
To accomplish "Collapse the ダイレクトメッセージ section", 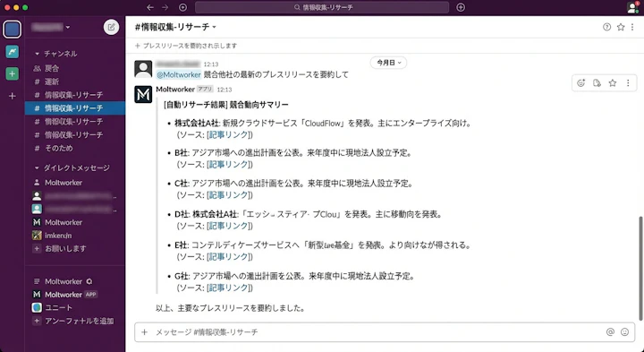I will [x=37, y=168].
